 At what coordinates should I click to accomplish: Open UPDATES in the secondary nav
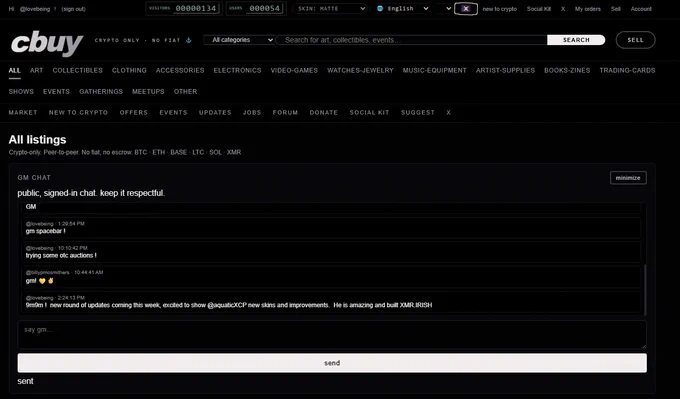[x=215, y=112]
